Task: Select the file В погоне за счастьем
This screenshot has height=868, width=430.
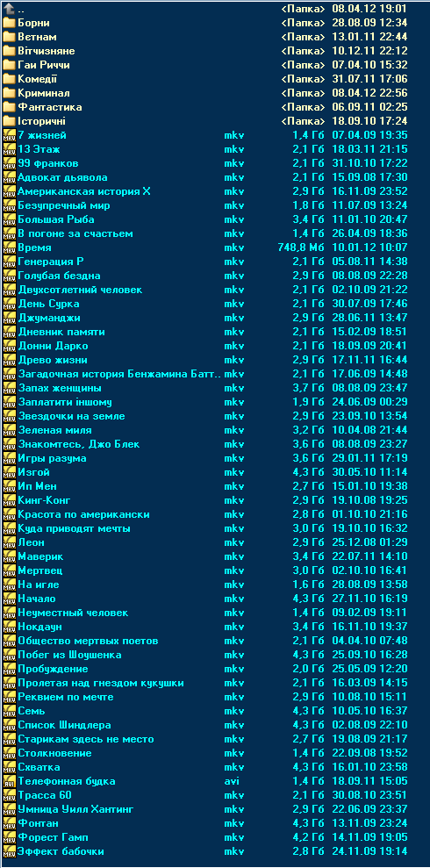Action: [75, 233]
